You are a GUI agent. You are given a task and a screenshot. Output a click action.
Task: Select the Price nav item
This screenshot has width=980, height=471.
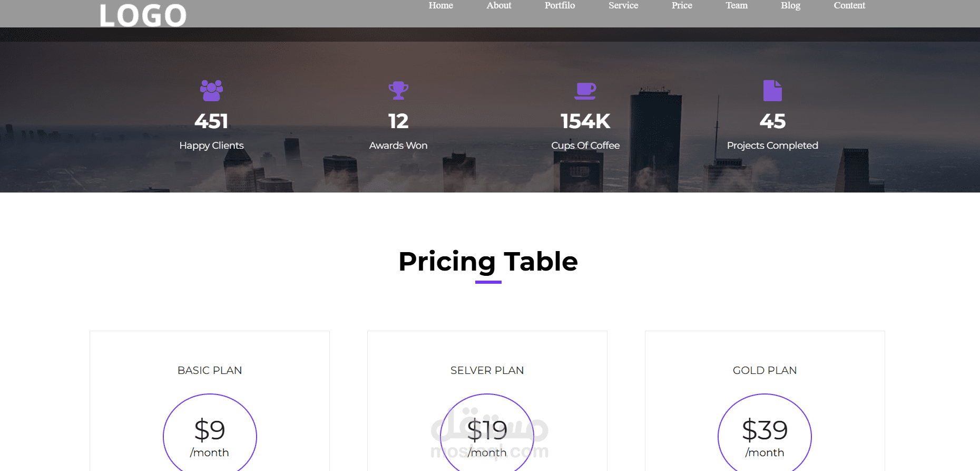tap(682, 5)
